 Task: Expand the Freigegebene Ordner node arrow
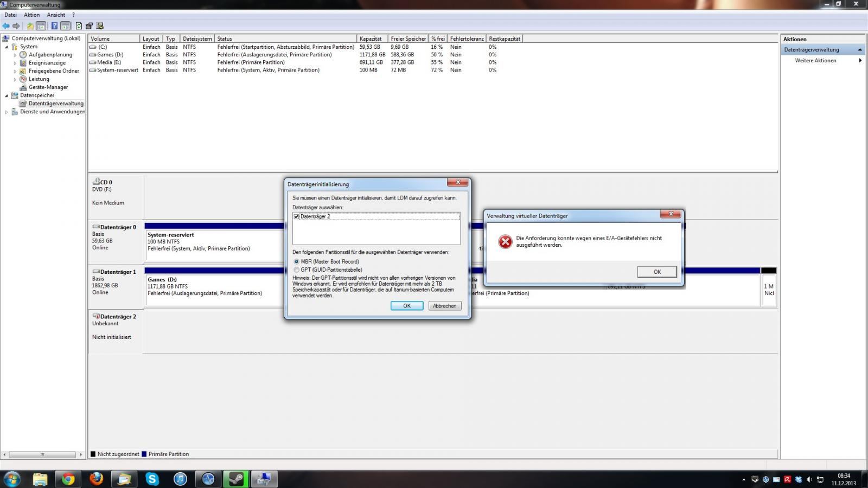15,71
